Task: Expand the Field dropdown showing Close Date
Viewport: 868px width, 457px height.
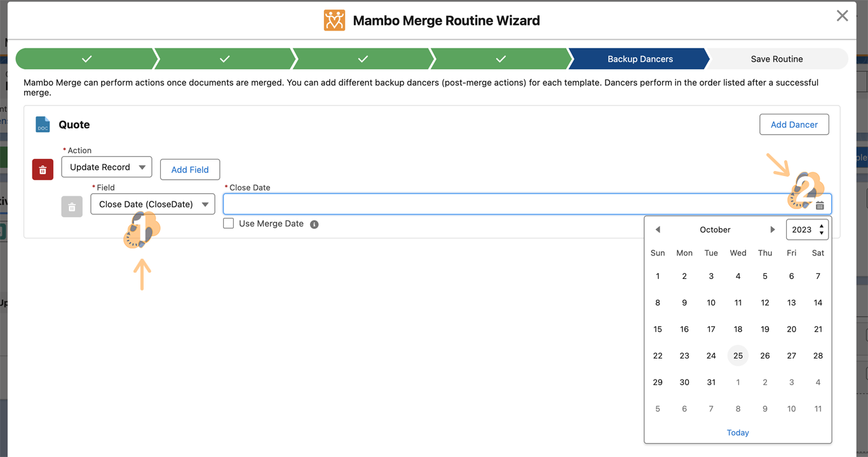Action: tap(153, 205)
